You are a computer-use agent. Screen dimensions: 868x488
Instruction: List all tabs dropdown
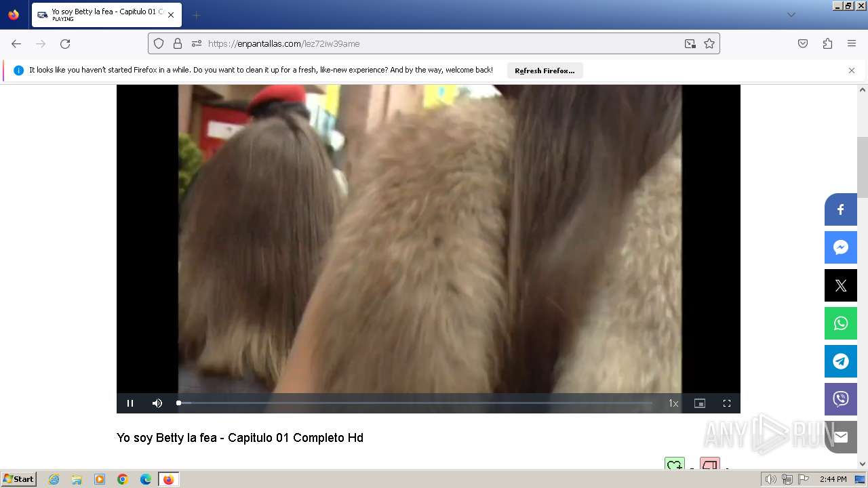click(x=791, y=15)
